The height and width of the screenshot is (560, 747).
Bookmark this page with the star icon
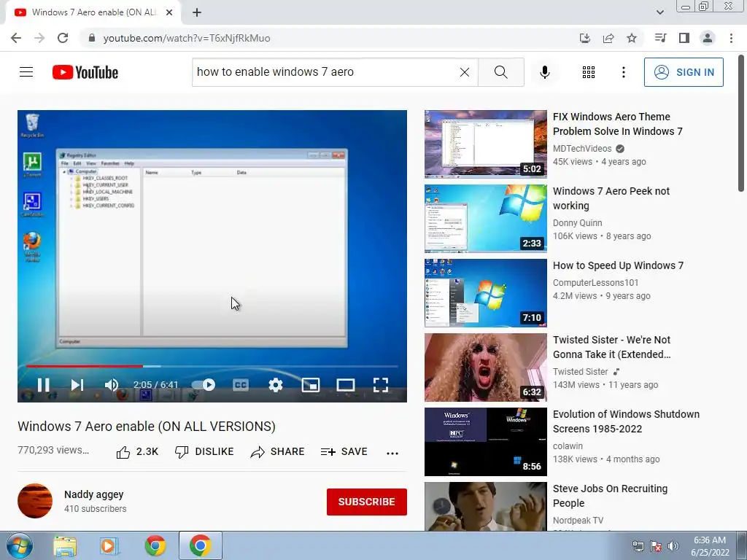tap(632, 38)
